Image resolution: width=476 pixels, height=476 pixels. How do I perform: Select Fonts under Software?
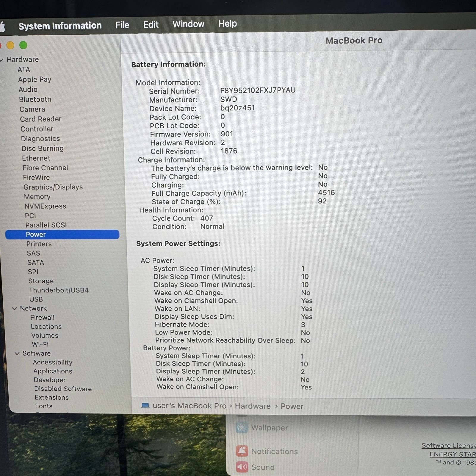click(x=44, y=406)
